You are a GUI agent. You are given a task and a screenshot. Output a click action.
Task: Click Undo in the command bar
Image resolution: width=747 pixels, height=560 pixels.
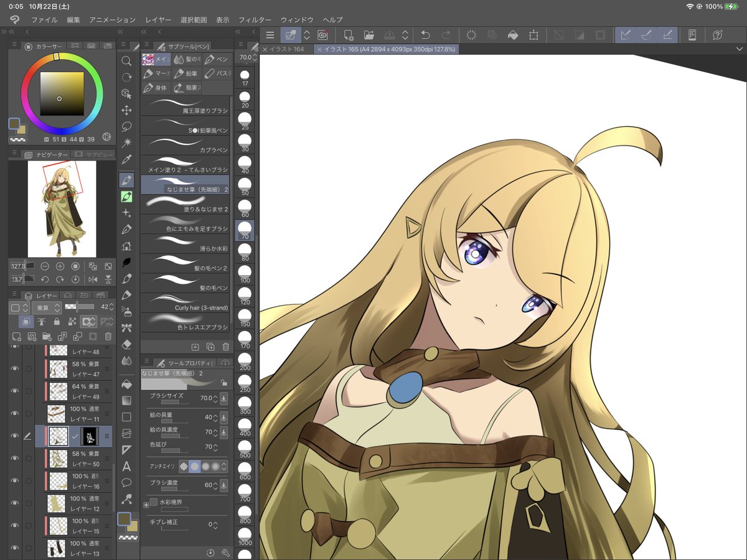(x=425, y=35)
